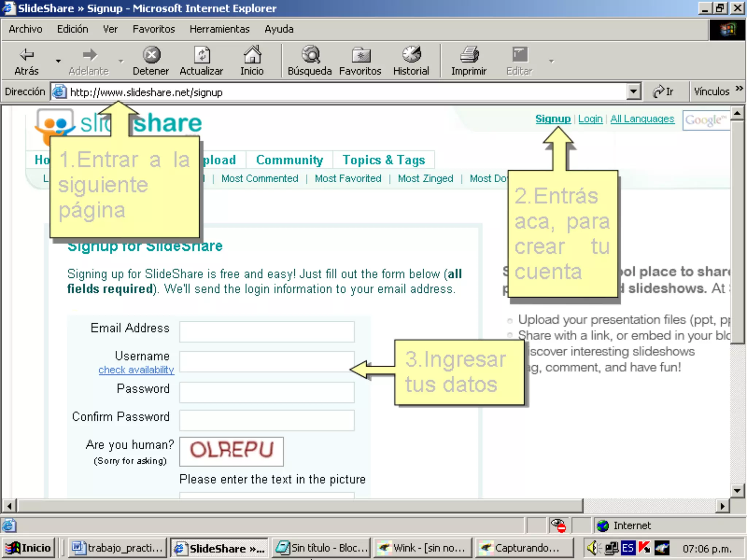Screen dimensions: 747x560
Task: Click the Actualizar refresh icon
Action: pyautogui.click(x=201, y=55)
